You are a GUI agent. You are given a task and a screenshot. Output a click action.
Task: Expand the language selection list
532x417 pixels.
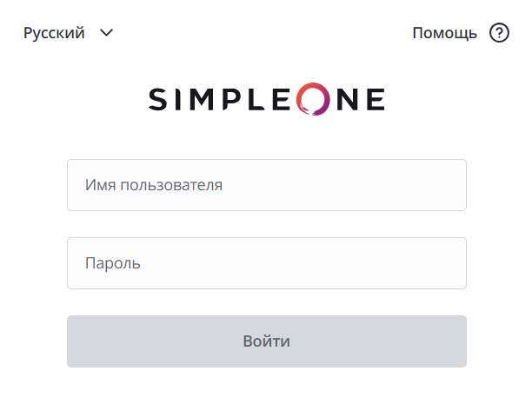pos(107,33)
